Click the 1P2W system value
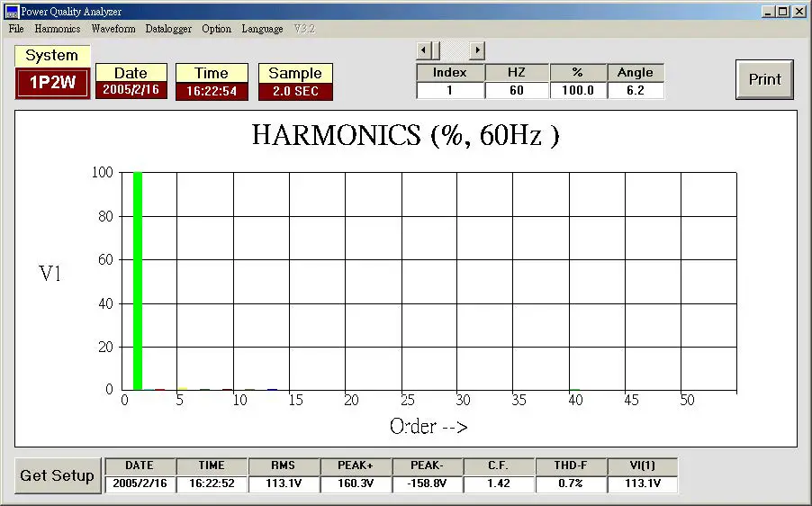The width and height of the screenshot is (812, 506). click(x=52, y=82)
